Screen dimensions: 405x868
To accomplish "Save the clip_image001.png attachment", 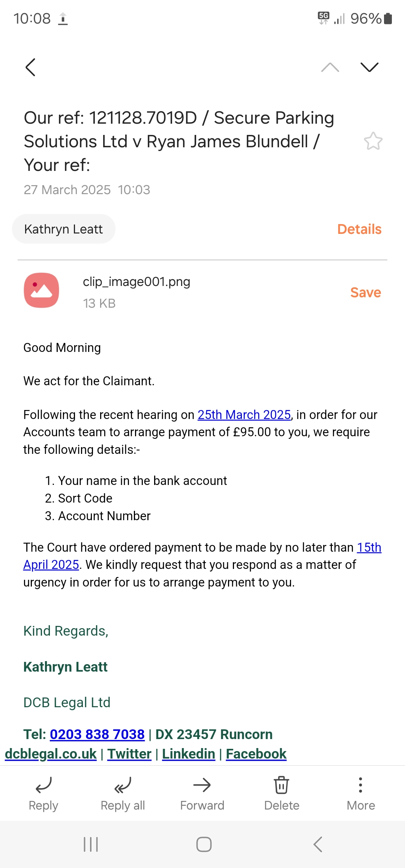I will 366,292.
